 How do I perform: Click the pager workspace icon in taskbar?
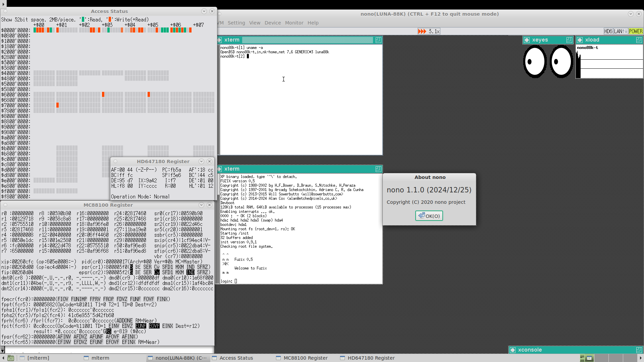tap(589, 358)
